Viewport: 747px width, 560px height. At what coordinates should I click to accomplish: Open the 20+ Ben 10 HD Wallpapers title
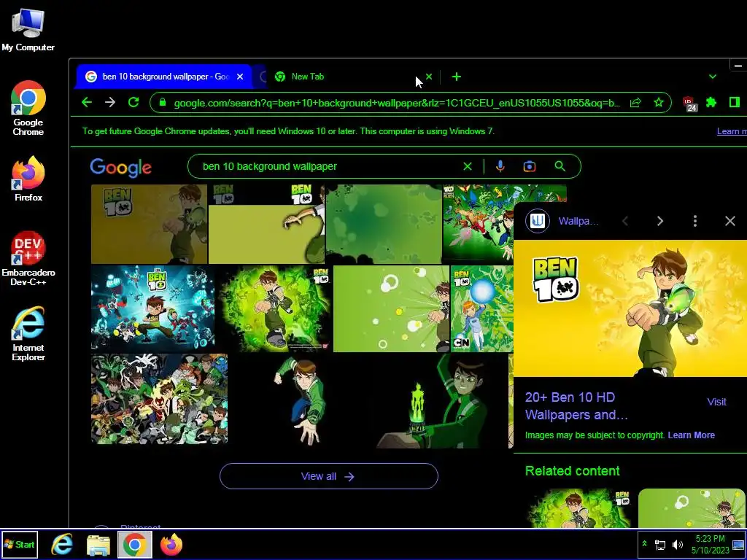pyautogui.click(x=576, y=405)
